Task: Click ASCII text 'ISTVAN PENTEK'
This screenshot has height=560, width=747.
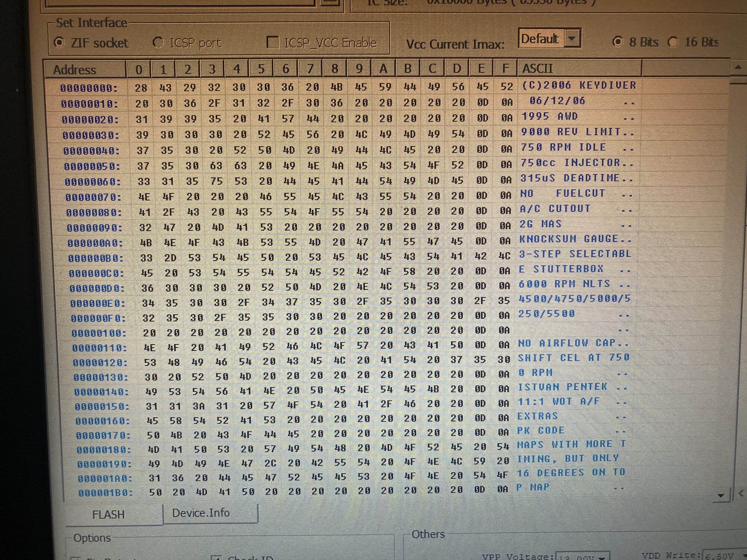Action: tap(562, 387)
